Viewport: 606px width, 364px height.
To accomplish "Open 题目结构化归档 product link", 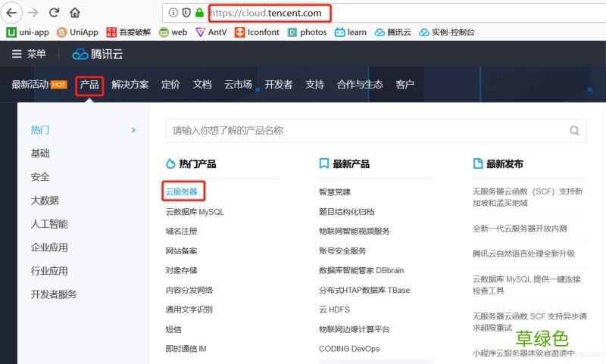I will [x=347, y=212].
